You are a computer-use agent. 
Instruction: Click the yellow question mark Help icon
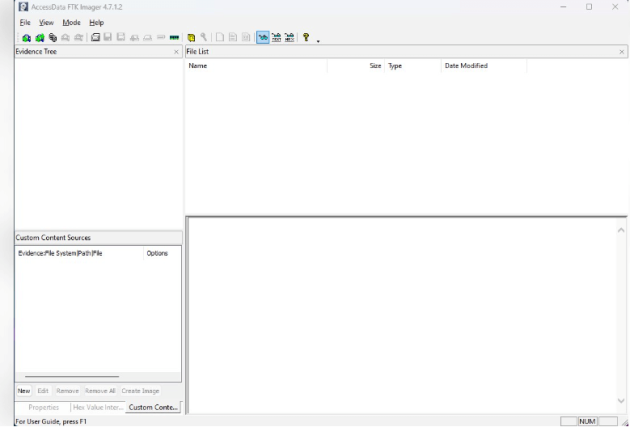click(x=306, y=38)
